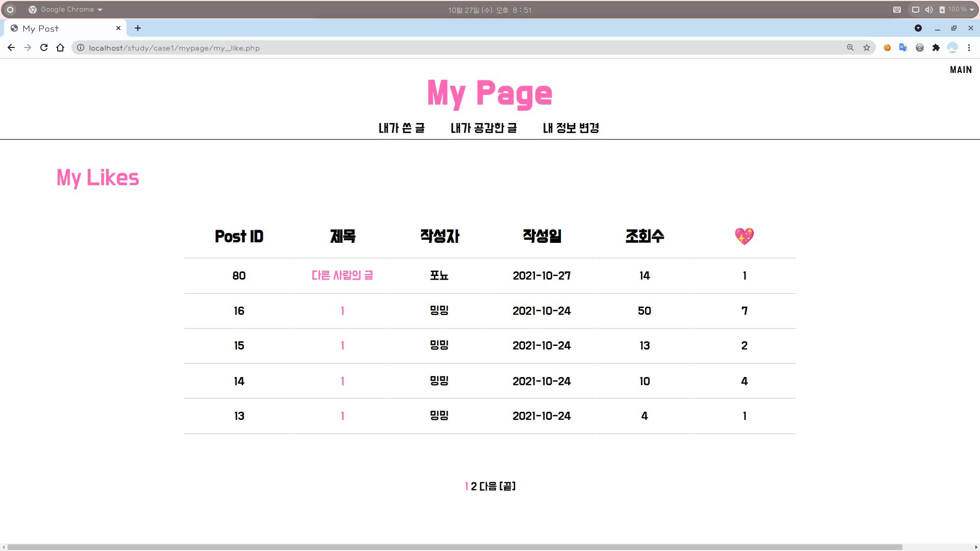Open the 내 정보 변경 menu

tap(571, 128)
